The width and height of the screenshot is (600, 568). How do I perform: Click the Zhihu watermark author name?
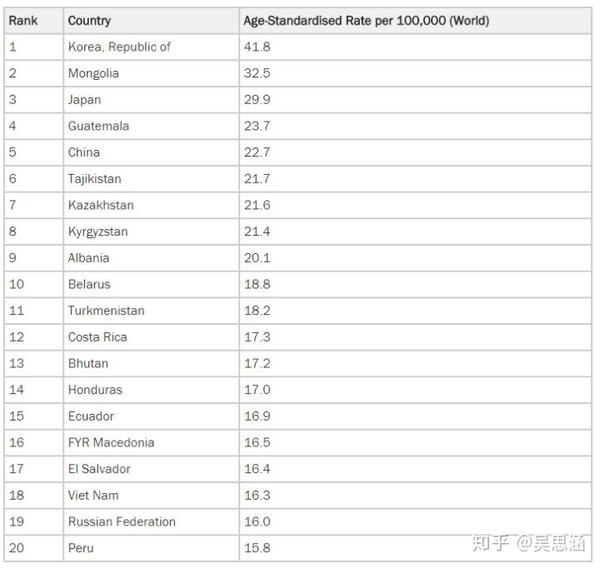[559, 543]
